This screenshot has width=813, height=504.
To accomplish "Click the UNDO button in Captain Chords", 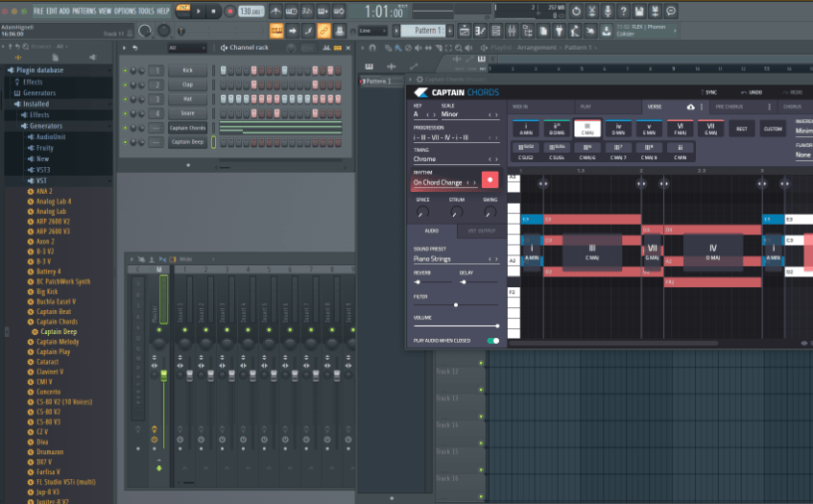I will (x=752, y=92).
